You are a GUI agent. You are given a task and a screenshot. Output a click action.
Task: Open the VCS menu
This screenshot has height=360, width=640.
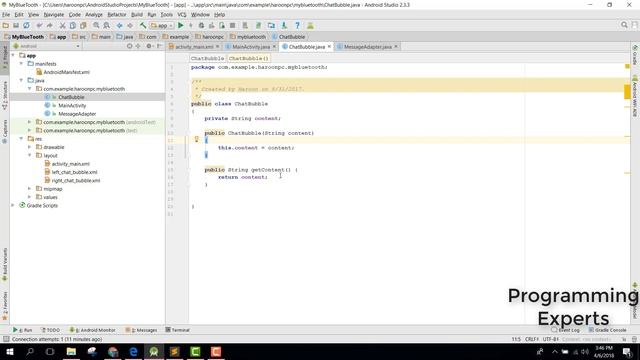[182, 15]
